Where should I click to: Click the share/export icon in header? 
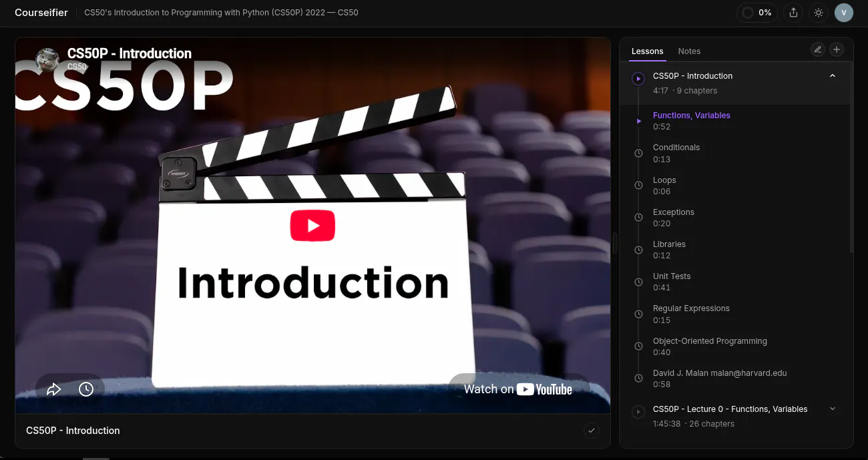point(793,13)
